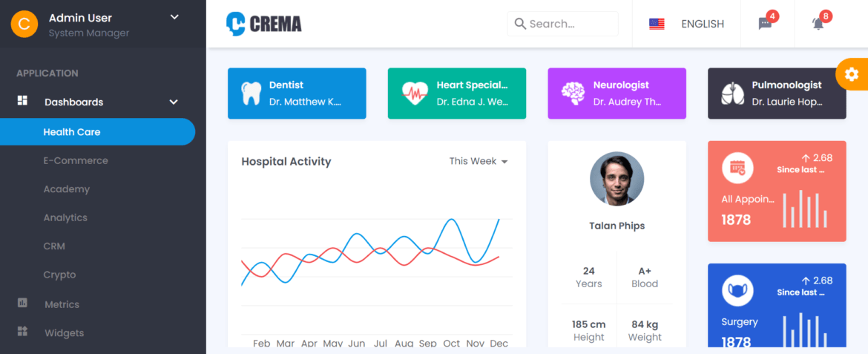Click the Search input field
868x354 pixels.
[x=563, y=24]
